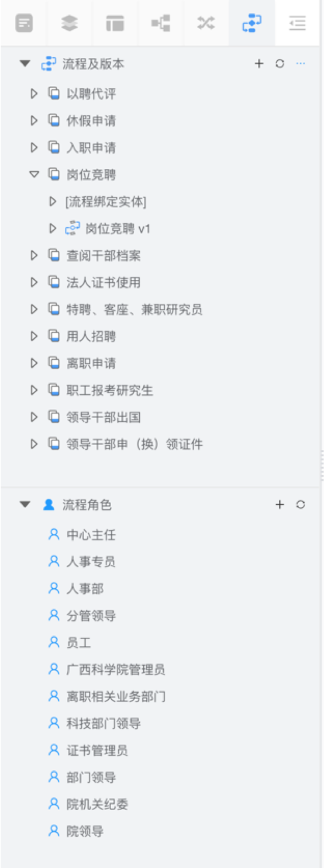The width and height of the screenshot is (324, 868).
Task: Expand the [流程绑定实体] node
Action: click(53, 202)
